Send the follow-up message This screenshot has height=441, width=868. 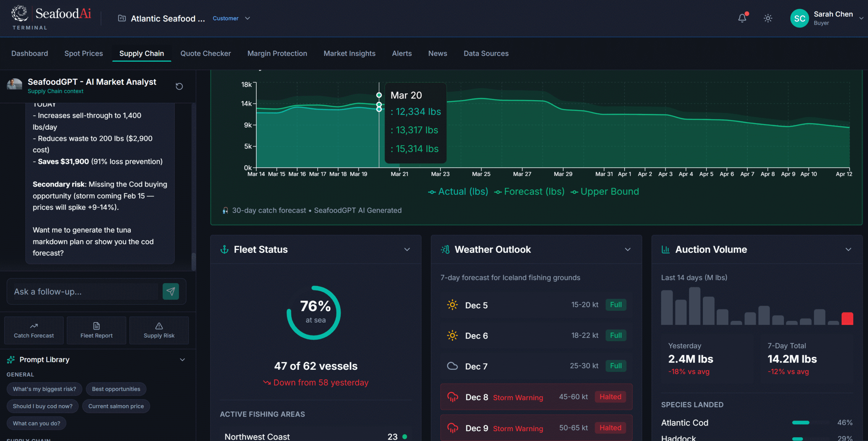171,291
